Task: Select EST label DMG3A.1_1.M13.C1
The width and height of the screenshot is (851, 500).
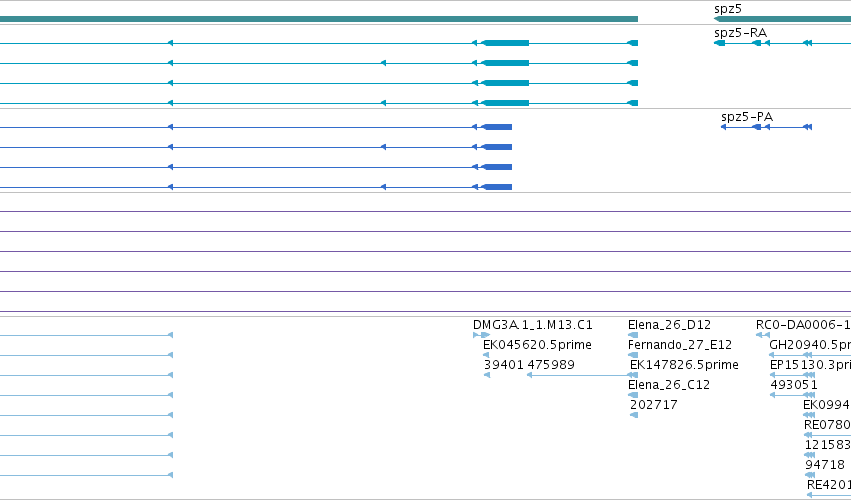Action: tap(532, 325)
